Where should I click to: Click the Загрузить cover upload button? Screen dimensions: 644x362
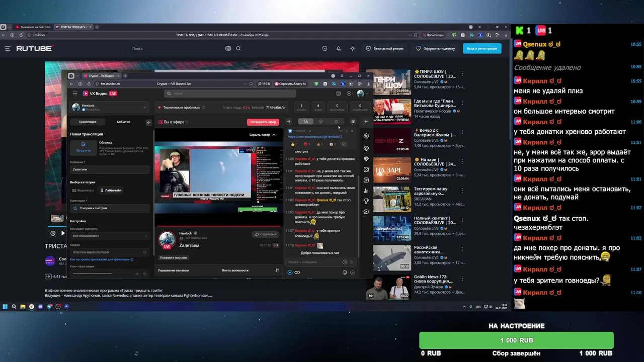[x=84, y=147]
